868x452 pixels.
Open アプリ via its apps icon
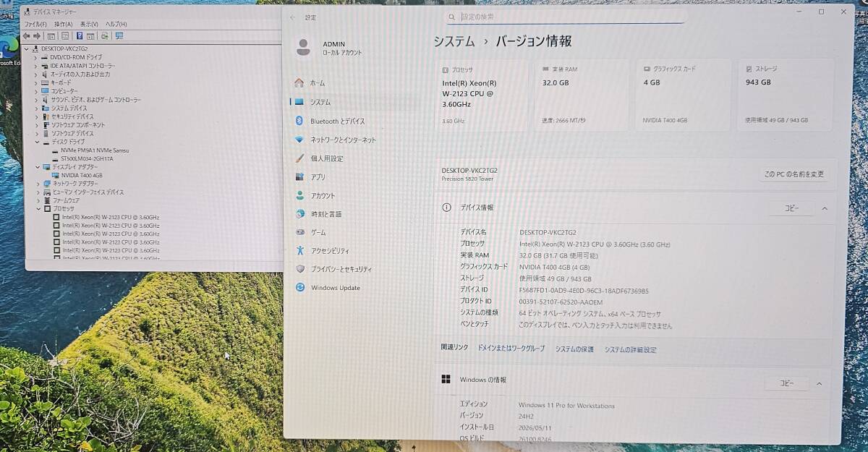pos(299,176)
